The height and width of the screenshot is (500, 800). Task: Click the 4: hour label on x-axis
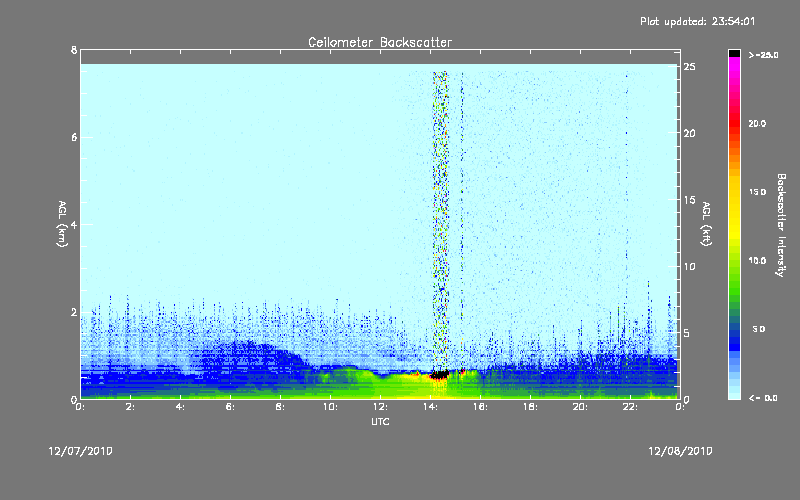(x=181, y=407)
